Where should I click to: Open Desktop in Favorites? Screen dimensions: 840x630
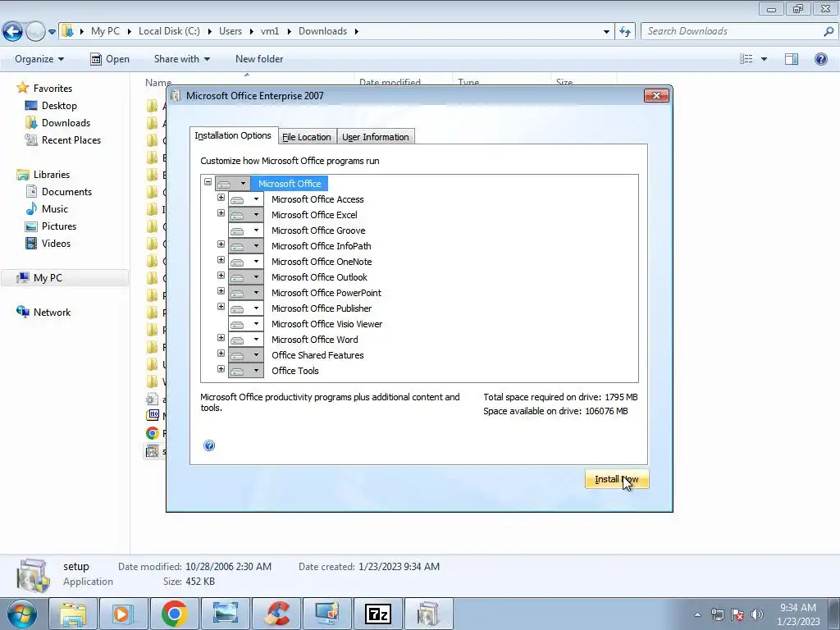[x=51, y=106]
